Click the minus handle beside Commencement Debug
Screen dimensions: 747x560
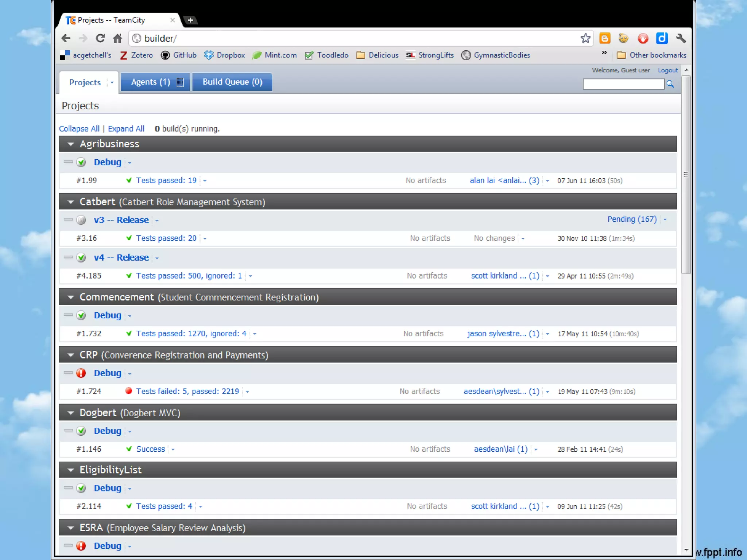[x=68, y=315]
